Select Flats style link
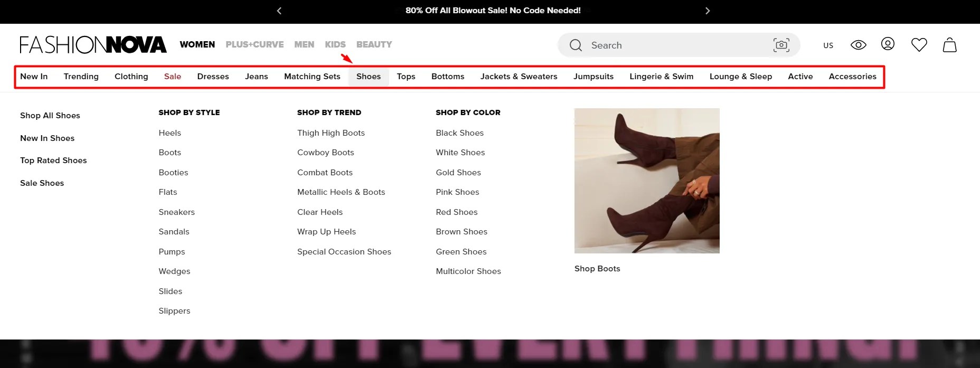980x368 pixels. [168, 192]
